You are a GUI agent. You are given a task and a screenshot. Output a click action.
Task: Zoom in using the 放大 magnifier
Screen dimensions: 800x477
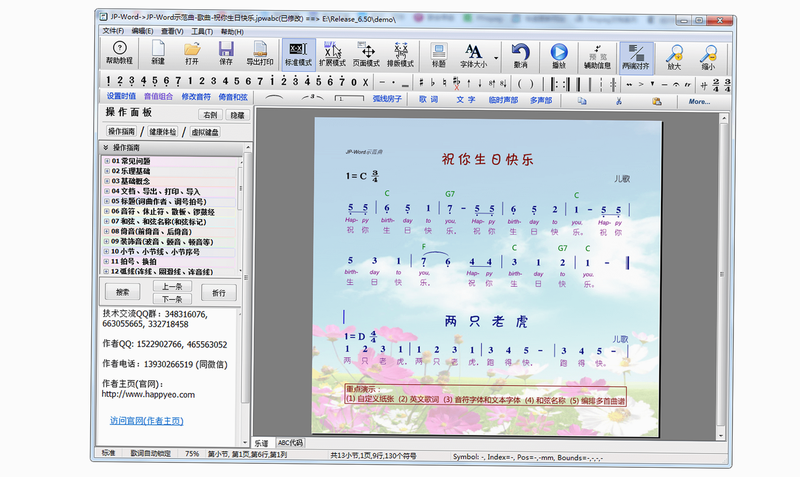click(x=674, y=56)
